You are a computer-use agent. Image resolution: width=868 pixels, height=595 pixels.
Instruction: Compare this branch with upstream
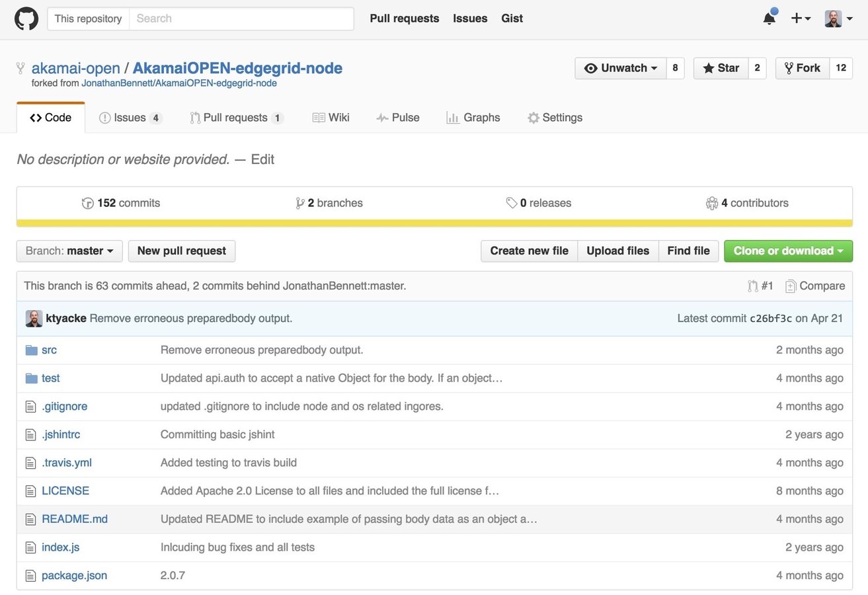[x=815, y=286]
